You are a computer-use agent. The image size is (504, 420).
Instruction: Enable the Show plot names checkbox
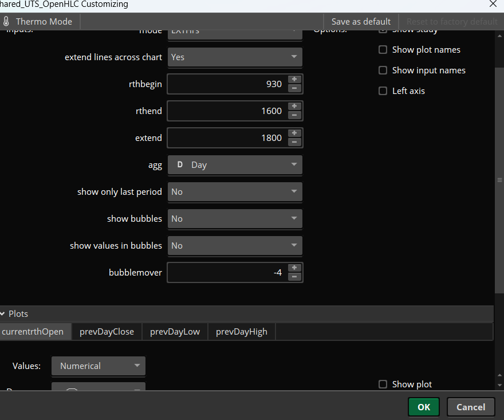pyautogui.click(x=383, y=50)
